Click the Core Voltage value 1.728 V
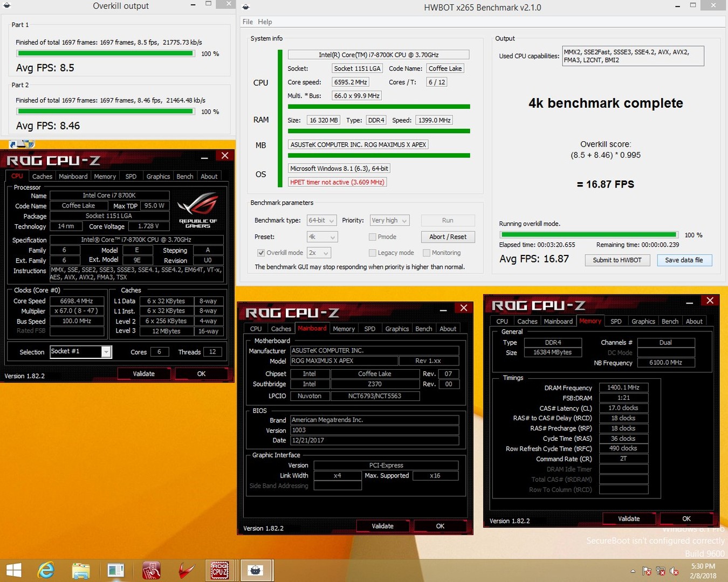The height and width of the screenshot is (582, 728). point(148,226)
